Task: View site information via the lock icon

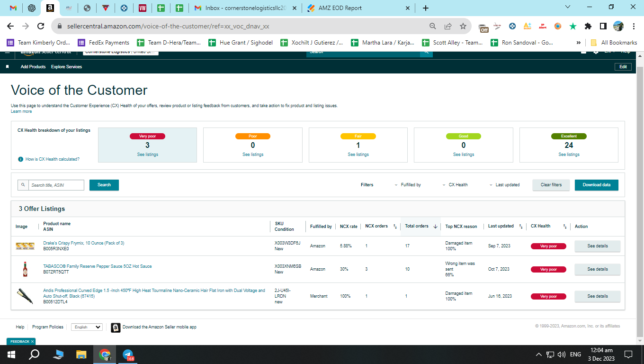Action: (x=60, y=26)
